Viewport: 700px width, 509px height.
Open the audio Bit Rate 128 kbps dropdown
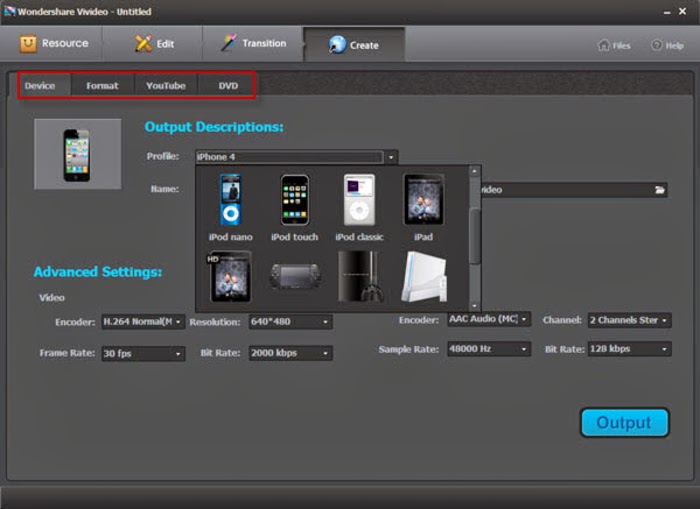629,349
